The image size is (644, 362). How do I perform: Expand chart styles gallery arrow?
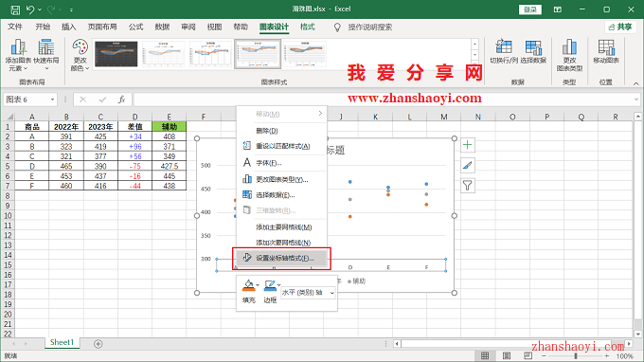[474, 65]
